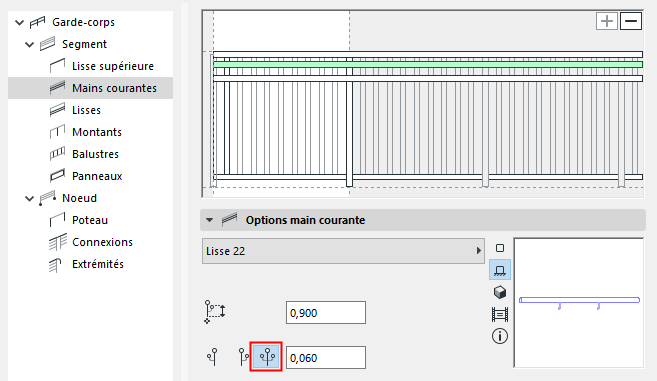Click the Panneaux panel icon

coord(57,176)
